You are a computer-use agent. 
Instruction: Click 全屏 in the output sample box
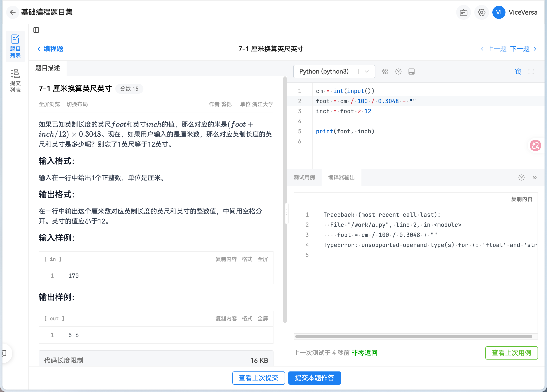tap(263, 319)
